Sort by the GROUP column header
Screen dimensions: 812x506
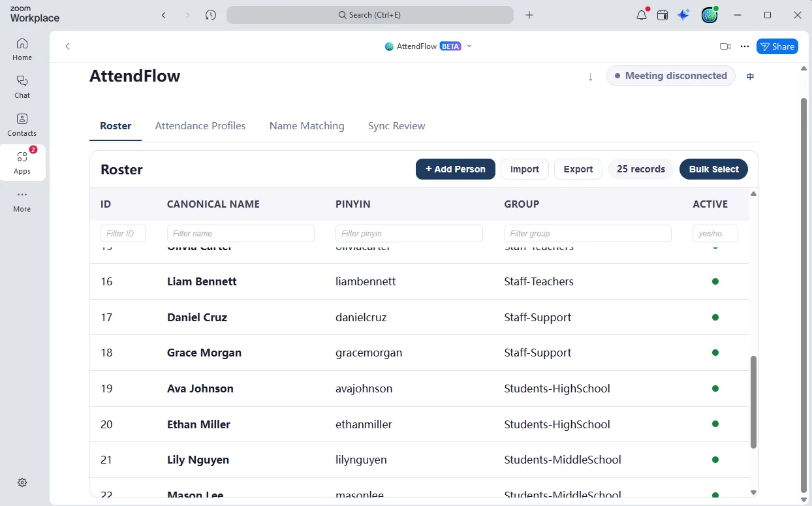click(x=522, y=204)
